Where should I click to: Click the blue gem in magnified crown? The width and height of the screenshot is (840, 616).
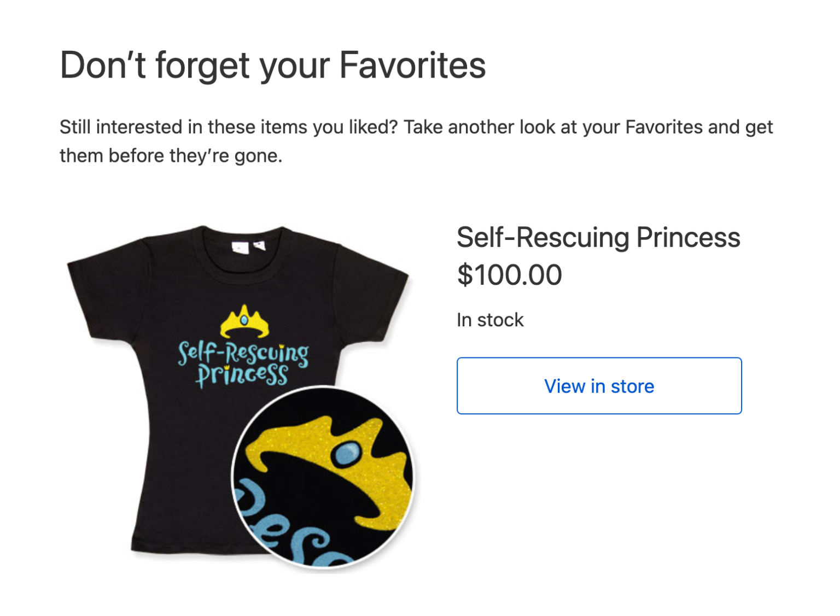coord(346,454)
